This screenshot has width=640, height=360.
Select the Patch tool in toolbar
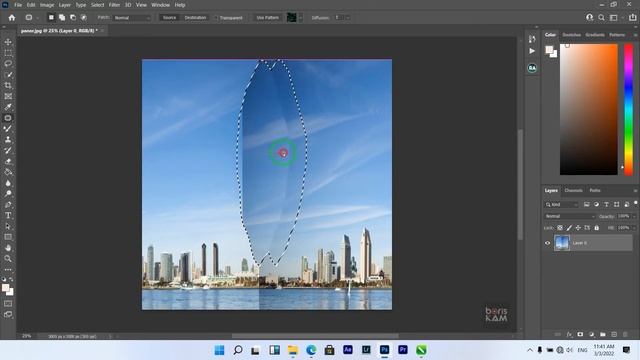coord(8,118)
